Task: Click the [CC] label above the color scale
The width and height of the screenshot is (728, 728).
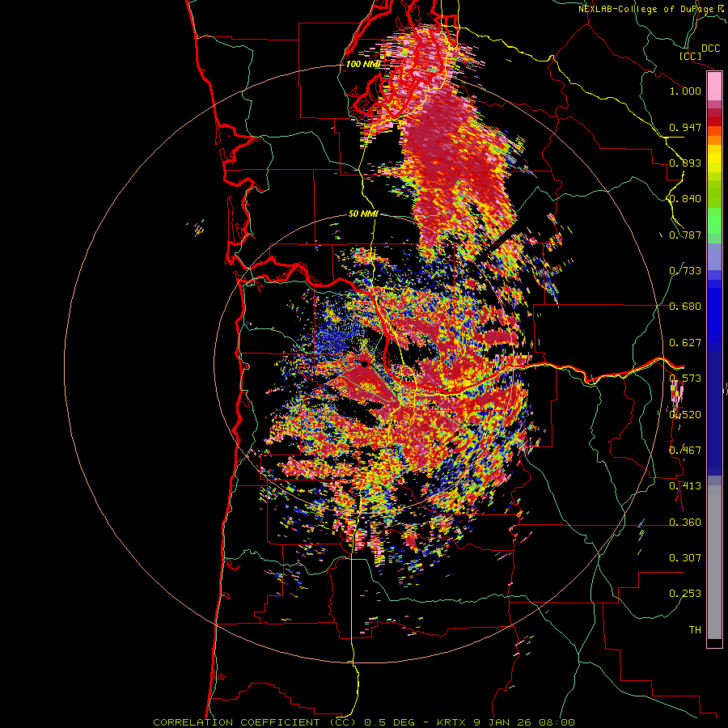Action: tap(691, 56)
